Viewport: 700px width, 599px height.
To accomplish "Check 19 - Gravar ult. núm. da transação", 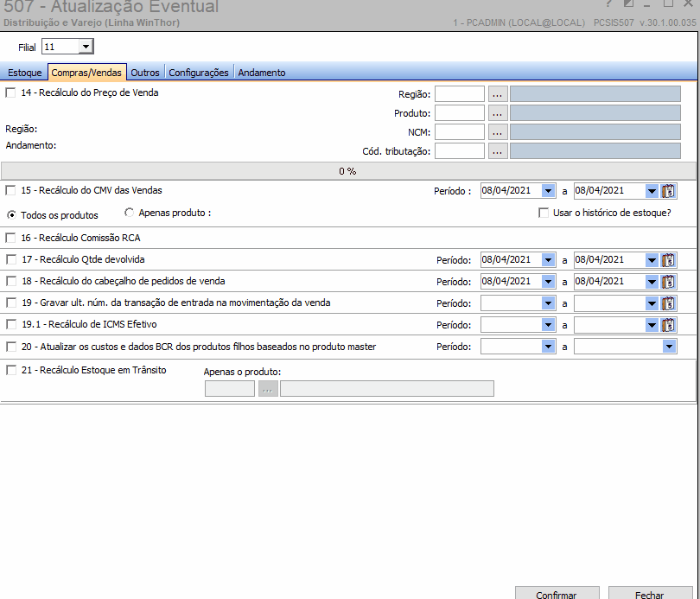I will [11, 303].
